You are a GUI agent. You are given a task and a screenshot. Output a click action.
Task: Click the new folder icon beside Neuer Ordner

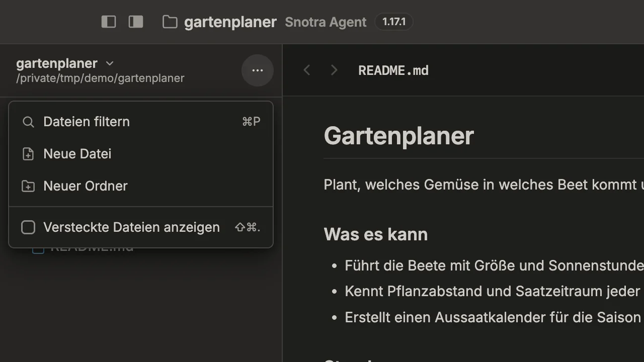[28, 186]
